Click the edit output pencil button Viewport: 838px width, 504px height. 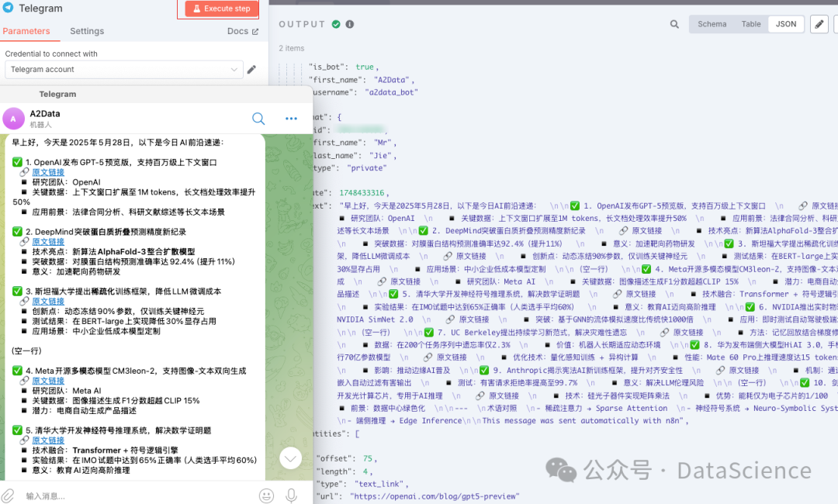[819, 24]
